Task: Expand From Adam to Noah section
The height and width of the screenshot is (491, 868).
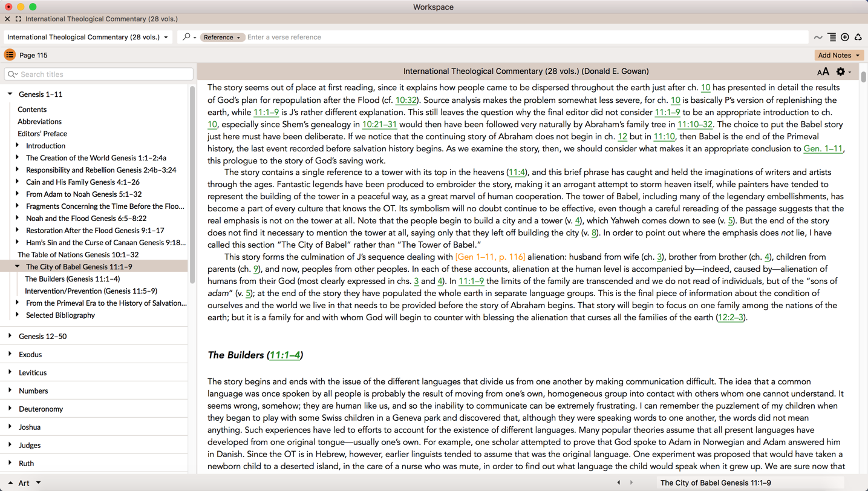Action: coord(18,194)
